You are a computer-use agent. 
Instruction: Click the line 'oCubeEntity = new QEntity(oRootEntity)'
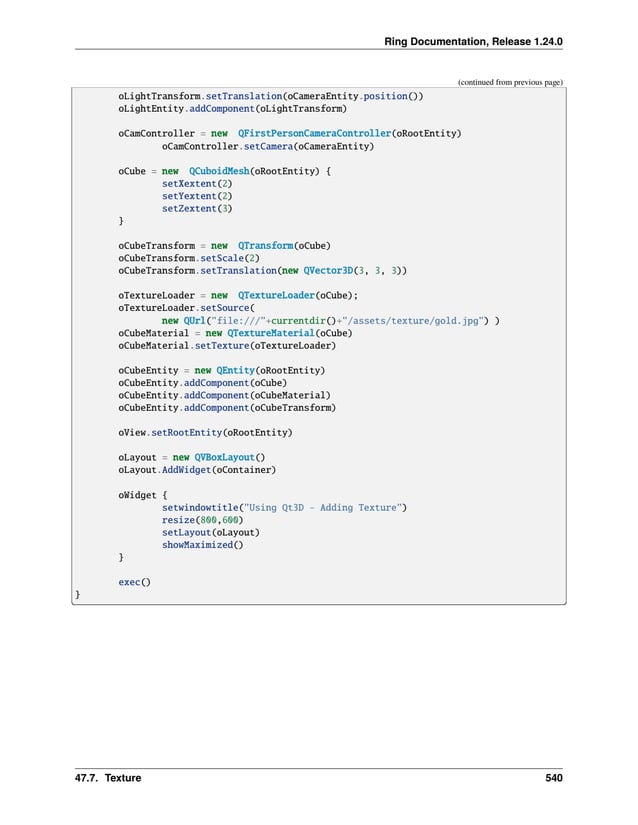pos(221,370)
